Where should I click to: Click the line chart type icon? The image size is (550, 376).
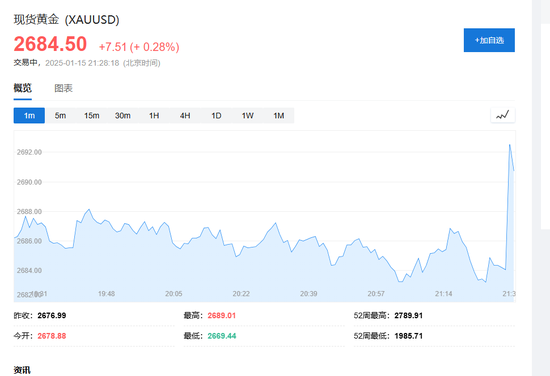pyautogui.click(x=503, y=115)
